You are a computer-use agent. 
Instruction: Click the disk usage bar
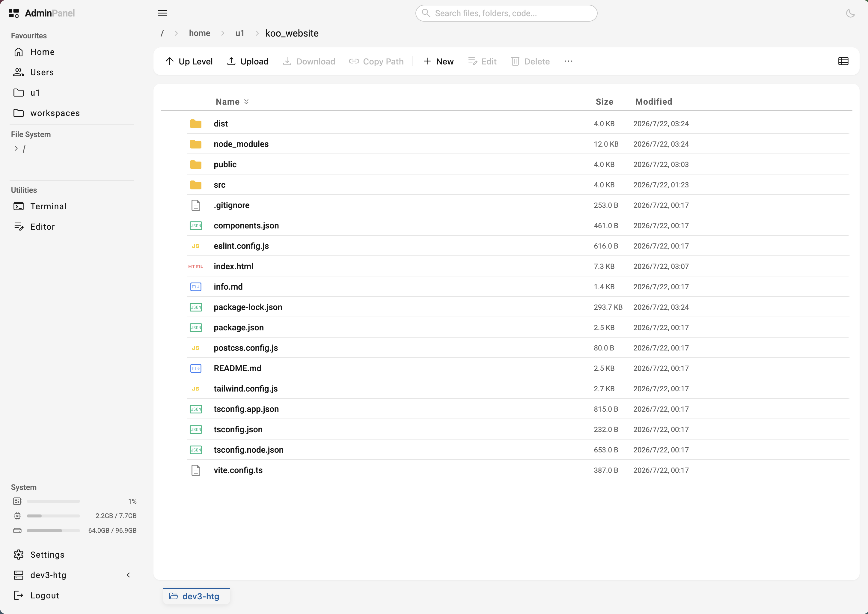(53, 530)
